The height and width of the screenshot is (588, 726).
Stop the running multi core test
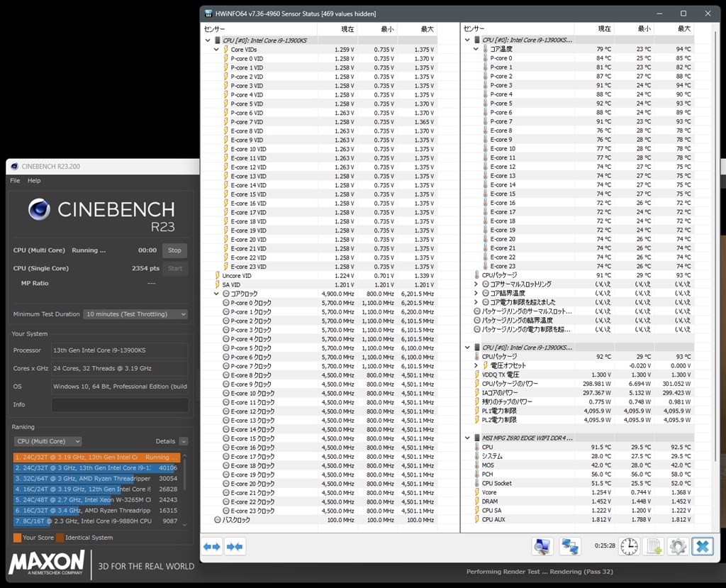pos(174,250)
